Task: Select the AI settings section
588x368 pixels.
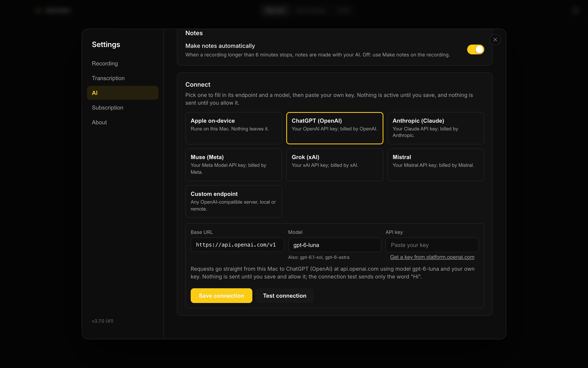Action: tap(122, 93)
